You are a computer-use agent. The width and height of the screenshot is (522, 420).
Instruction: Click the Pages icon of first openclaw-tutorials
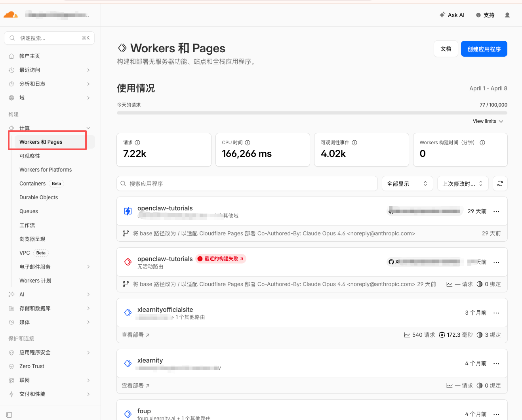128,211
